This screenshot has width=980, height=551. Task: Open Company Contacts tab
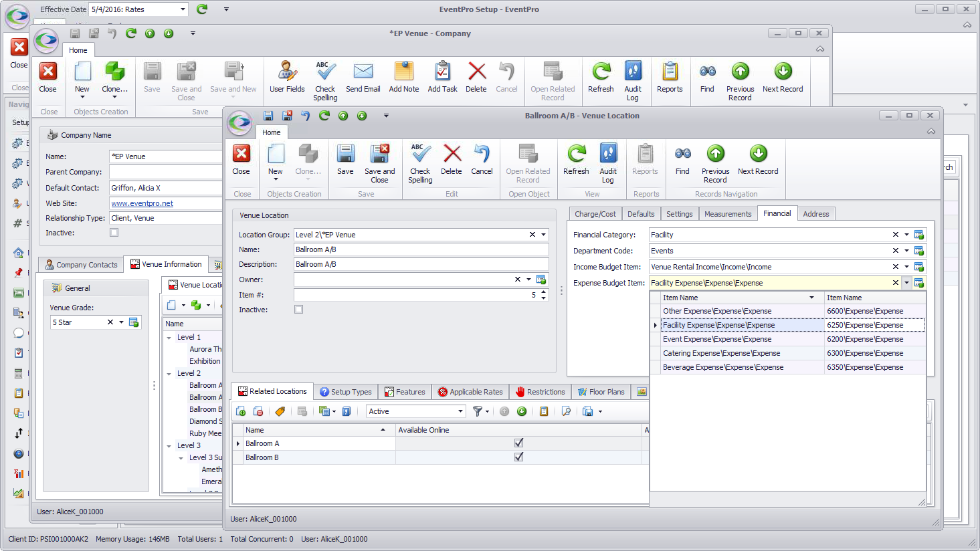click(x=81, y=265)
